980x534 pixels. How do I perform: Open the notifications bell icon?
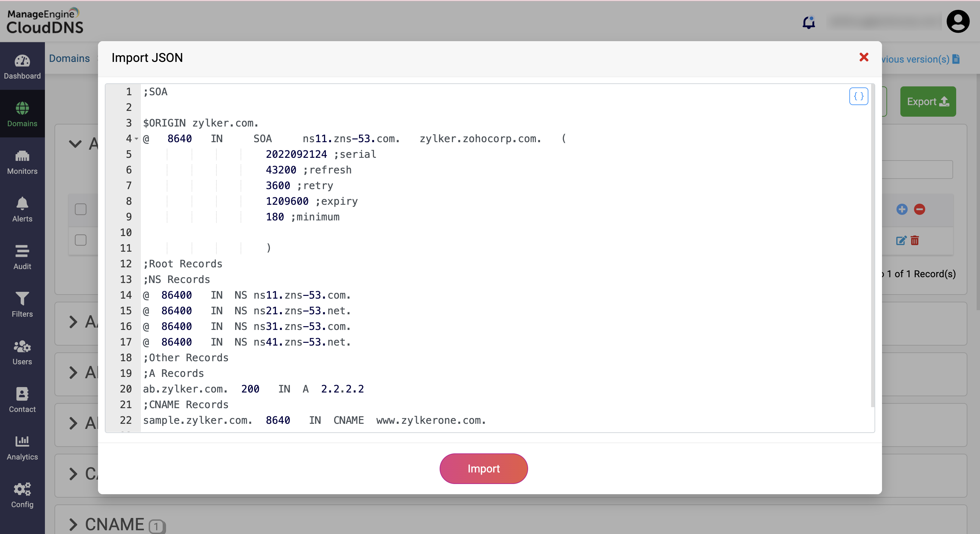coord(808,23)
